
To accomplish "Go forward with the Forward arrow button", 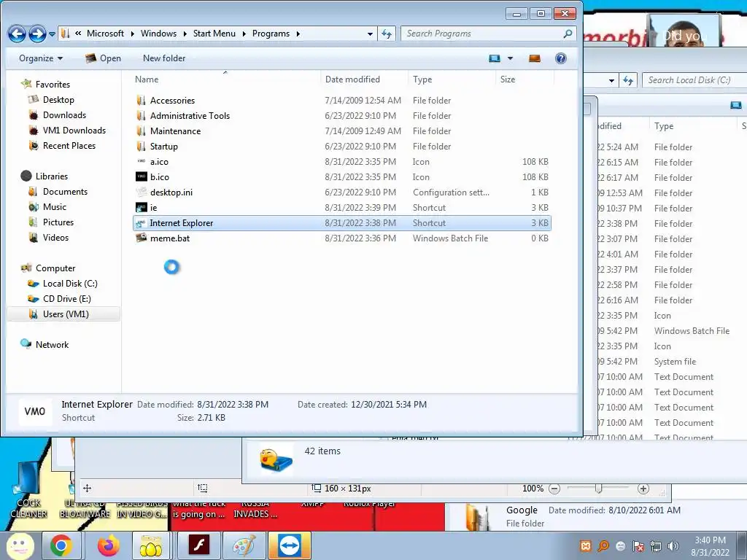I will (x=37, y=34).
